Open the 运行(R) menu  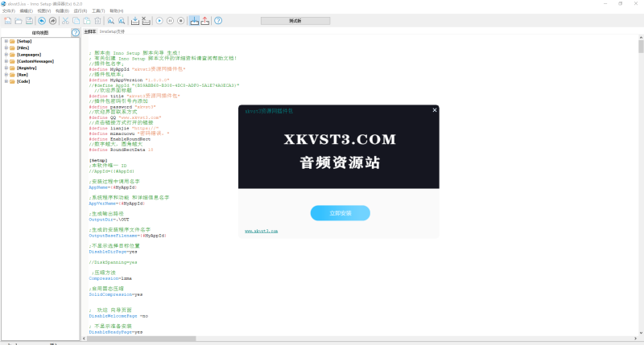[80, 11]
